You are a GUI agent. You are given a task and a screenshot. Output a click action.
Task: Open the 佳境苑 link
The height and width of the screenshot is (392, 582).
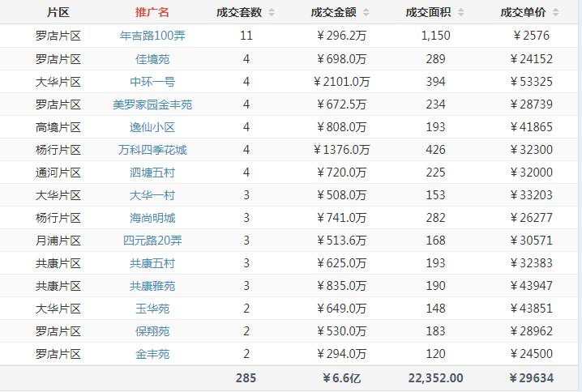coord(152,59)
